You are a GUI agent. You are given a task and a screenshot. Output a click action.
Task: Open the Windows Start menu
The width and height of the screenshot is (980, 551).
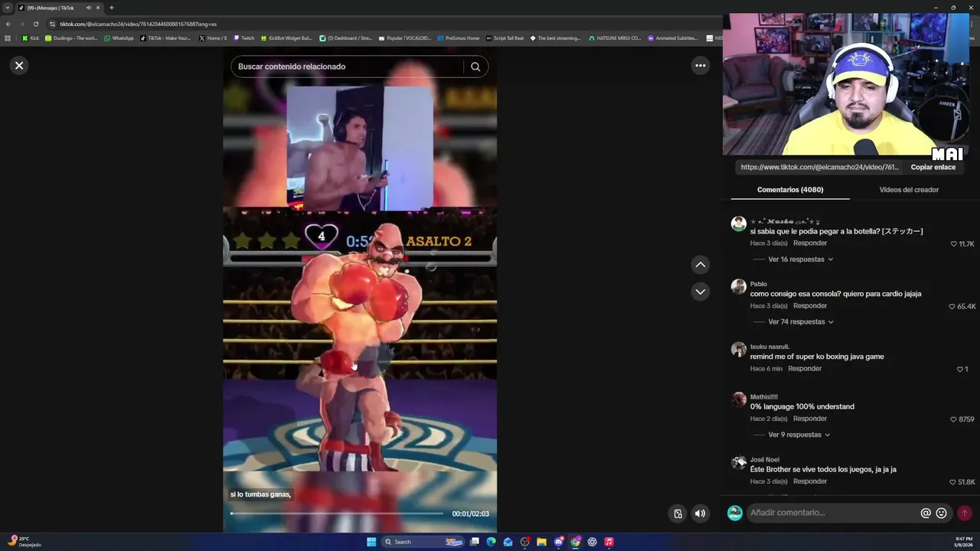[371, 542]
